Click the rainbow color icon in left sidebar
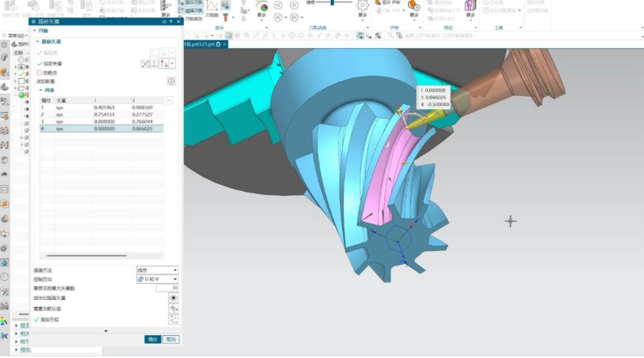 (x=5, y=321)
